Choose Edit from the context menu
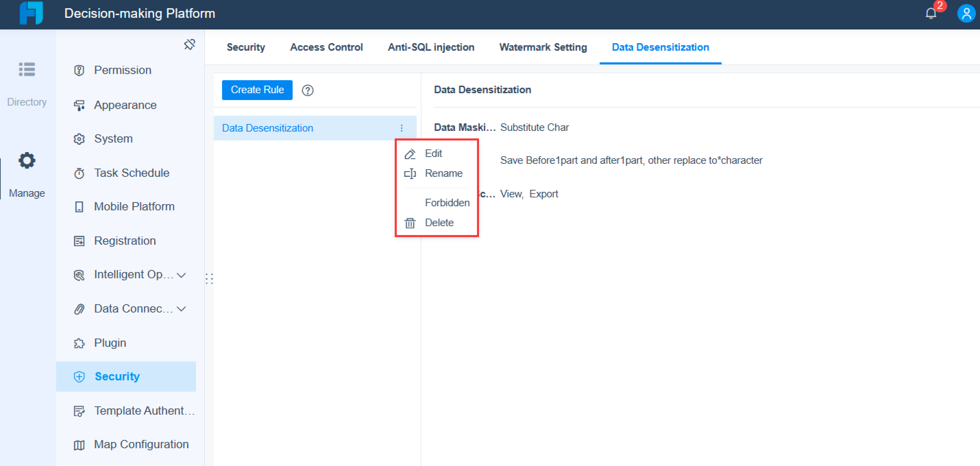 [433, 153]
